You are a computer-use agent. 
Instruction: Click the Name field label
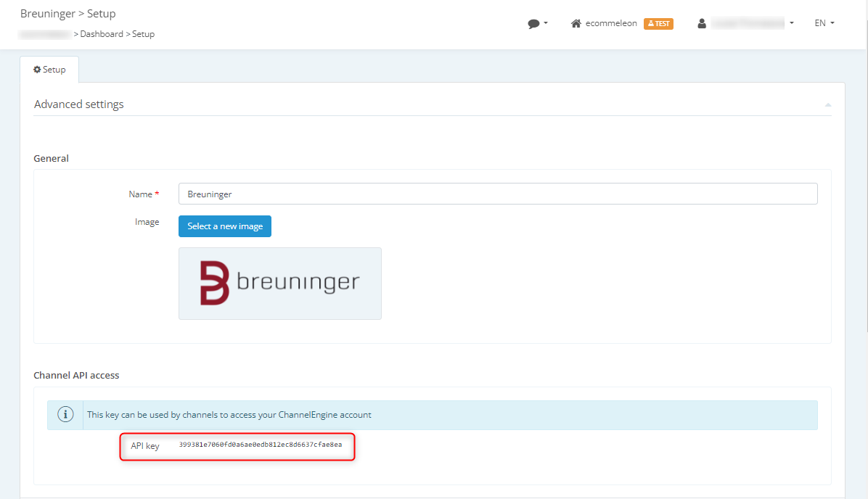144,194
